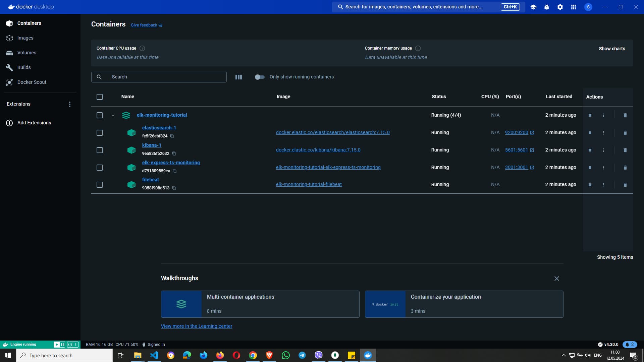Select Builds in the sidebar
Image resolution: width=644 pixels, height=362 pixels.
pos(24,67)
